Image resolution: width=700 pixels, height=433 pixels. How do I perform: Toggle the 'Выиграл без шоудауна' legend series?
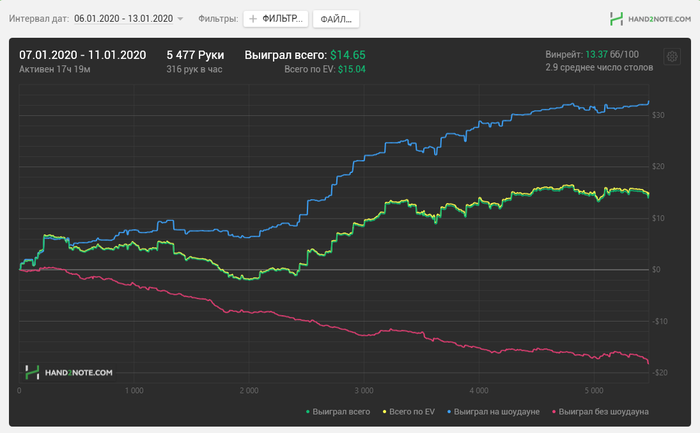pos(600,412)
